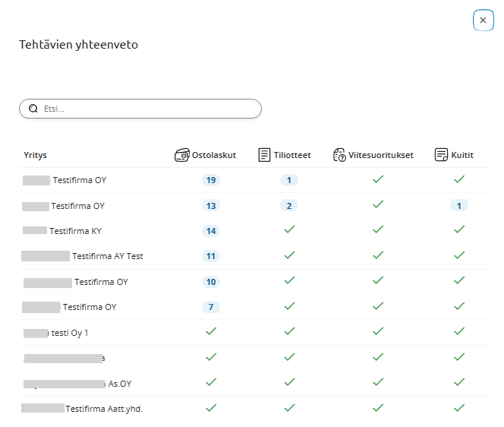This screenshot has height=427, width=504.
Task: Click the Kuitit receipt icon
Action: click(x=440, y=155)
